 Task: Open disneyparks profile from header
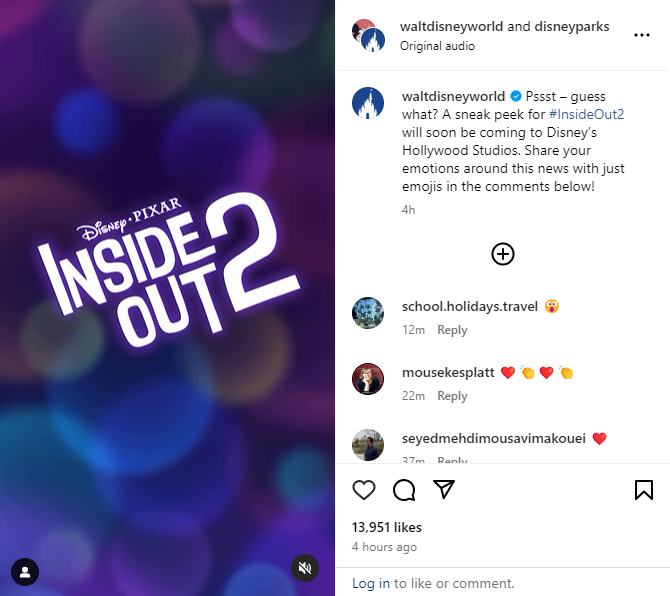pos(572,26)
